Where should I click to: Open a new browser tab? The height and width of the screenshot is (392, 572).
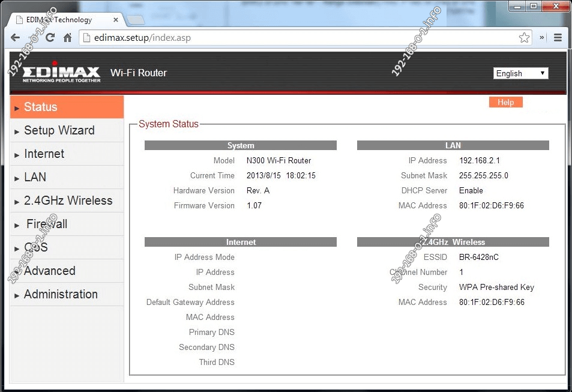136,20
